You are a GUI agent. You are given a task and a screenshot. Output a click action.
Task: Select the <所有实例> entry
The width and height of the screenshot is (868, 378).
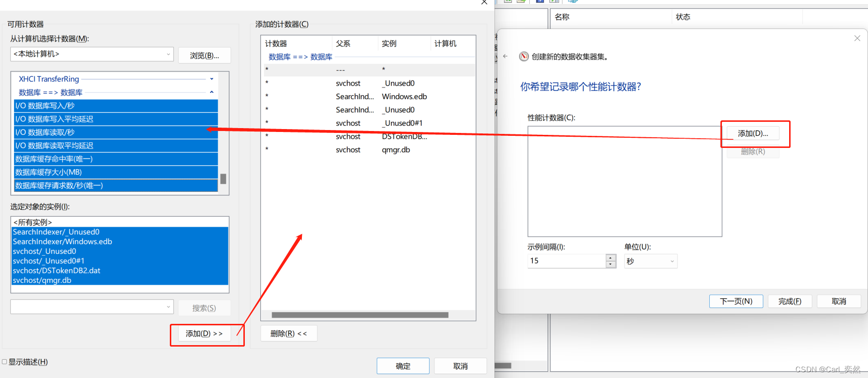pyautogui.click(x=120, y=222)
